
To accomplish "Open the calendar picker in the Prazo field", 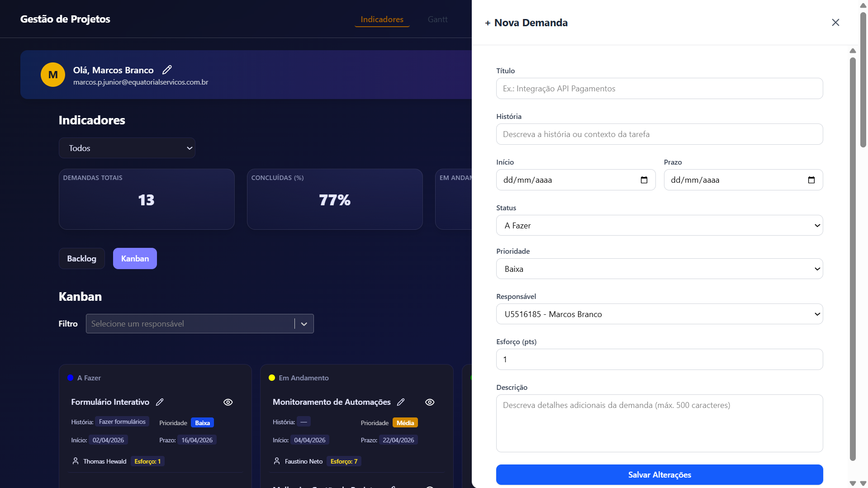I will (x=811, y=180).
